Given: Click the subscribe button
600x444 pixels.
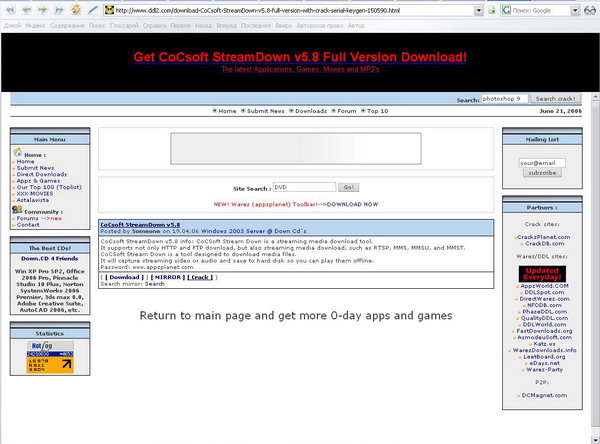Looking at the screenshot, I should tap(542, 173).
